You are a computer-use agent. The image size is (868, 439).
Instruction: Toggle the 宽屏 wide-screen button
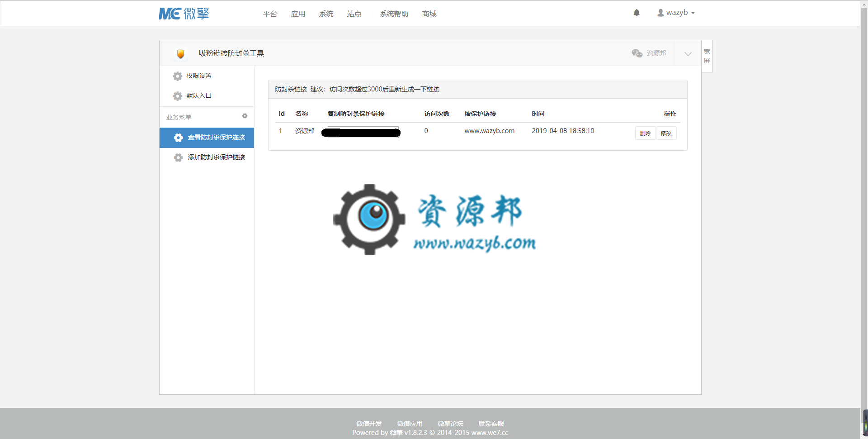pos(707,56)
